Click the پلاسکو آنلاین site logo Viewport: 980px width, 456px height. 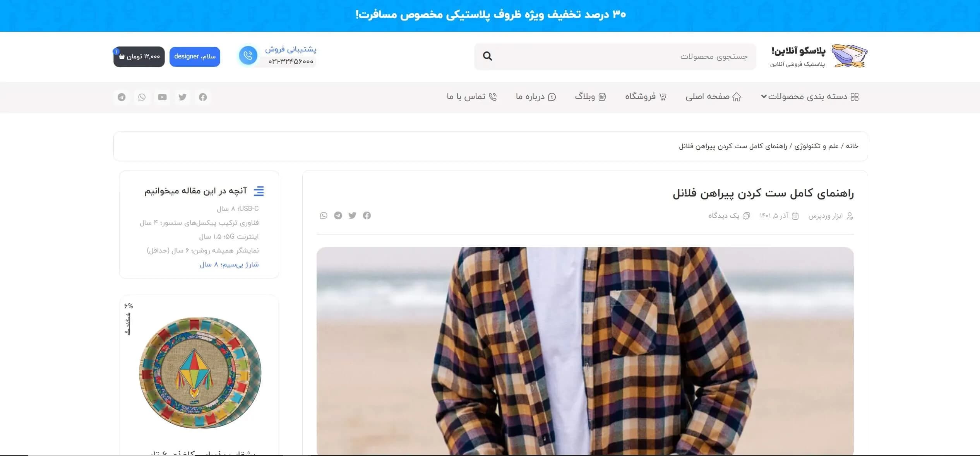click(819, 56)
